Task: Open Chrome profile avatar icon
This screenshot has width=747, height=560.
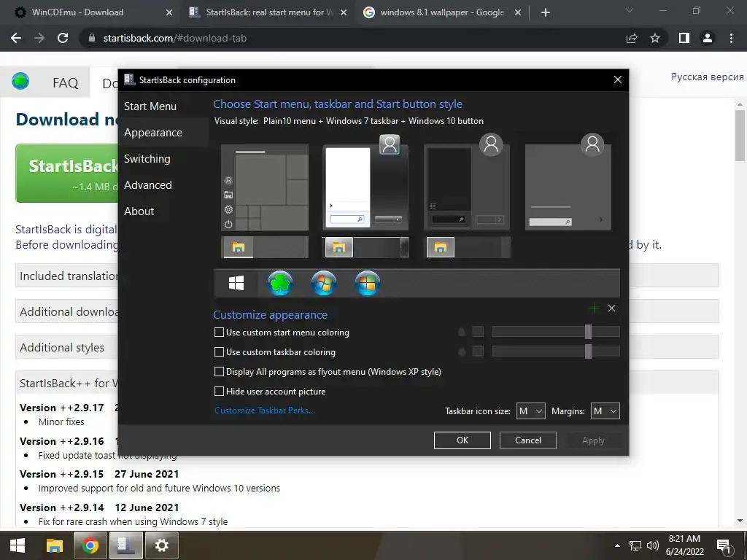Action: point(708,38)
